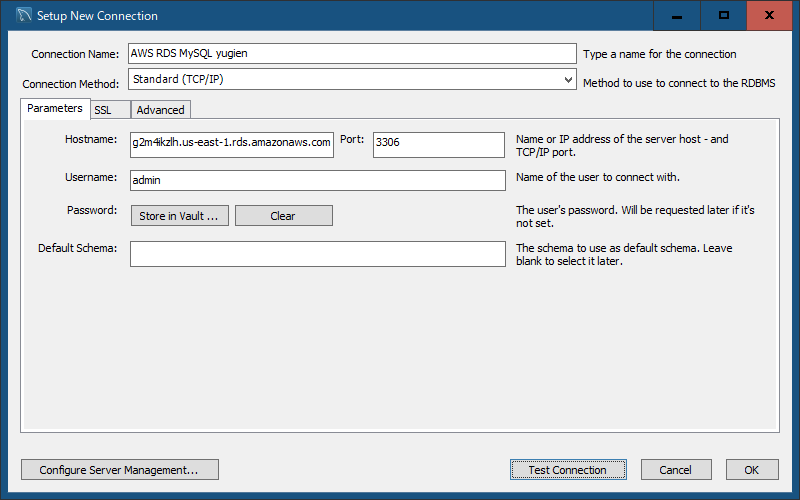Viewport: 800px width, 500px height.
Task: Close the Setup New Connection dialog
Action: (769, 16)
